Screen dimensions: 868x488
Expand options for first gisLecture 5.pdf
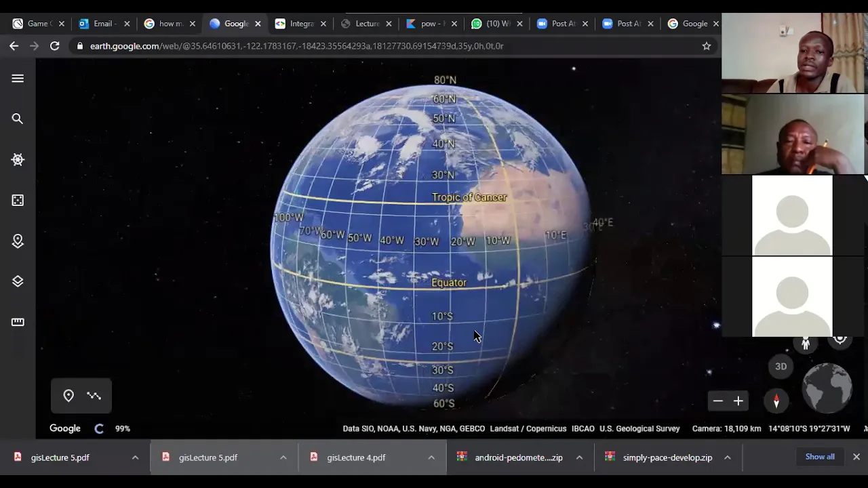pyautogui.click(x=135, y=457)
